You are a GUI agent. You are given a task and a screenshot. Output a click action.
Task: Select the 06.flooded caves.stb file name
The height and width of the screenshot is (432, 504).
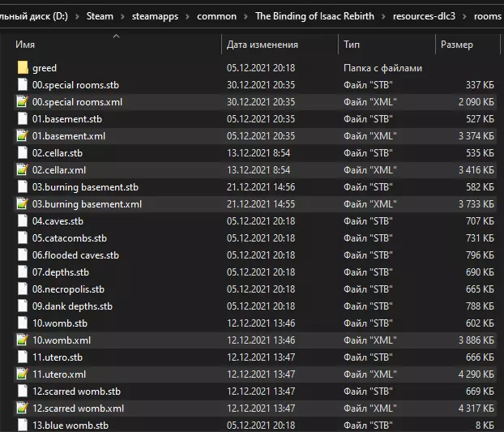tap(75, 255)
